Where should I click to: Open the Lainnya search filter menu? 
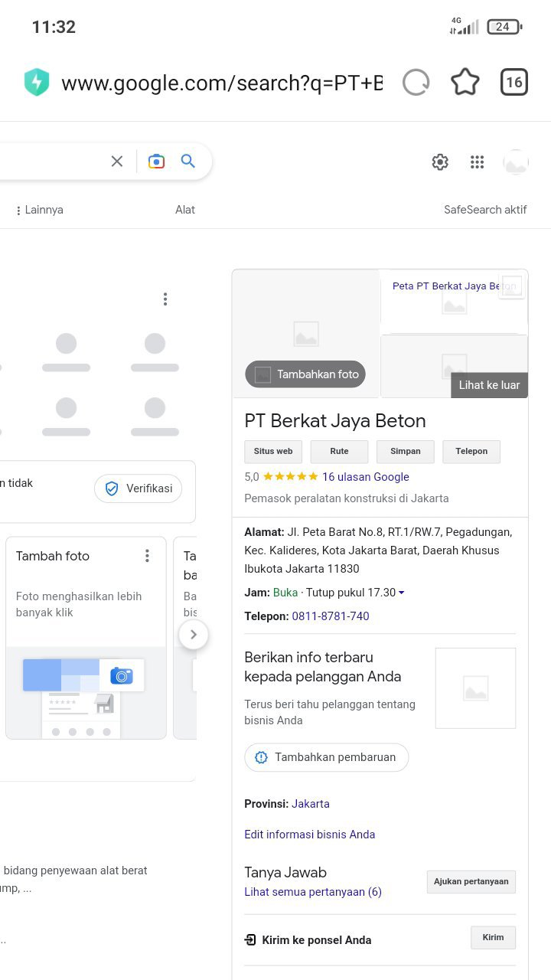pyautogui.click(x=40, y=210)
